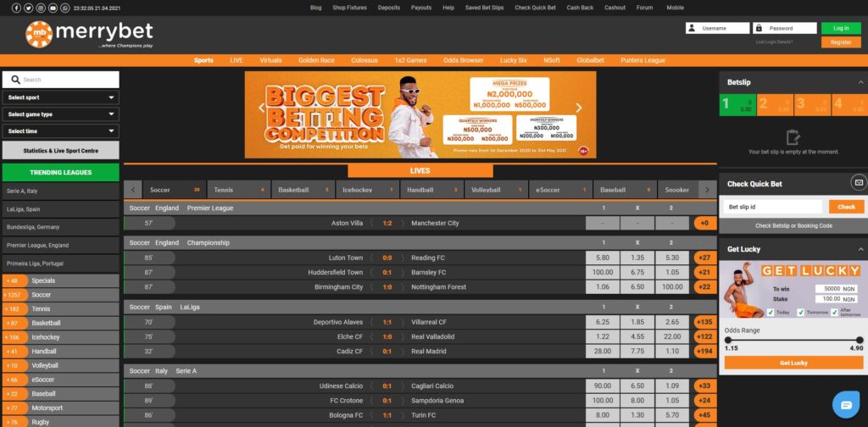Image resolution: width=868 pixels, height=427 pixels.
Task: Open more markets +21 for Huddersfield Town
Action: pos(704,272)
